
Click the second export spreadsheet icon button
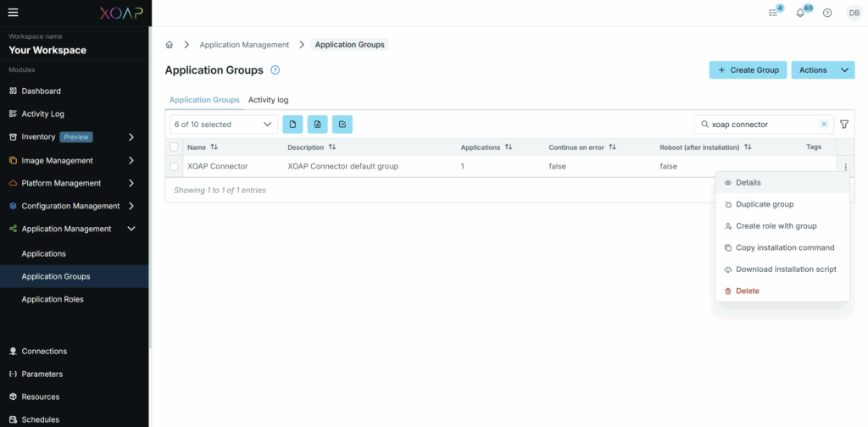(317, 125)
